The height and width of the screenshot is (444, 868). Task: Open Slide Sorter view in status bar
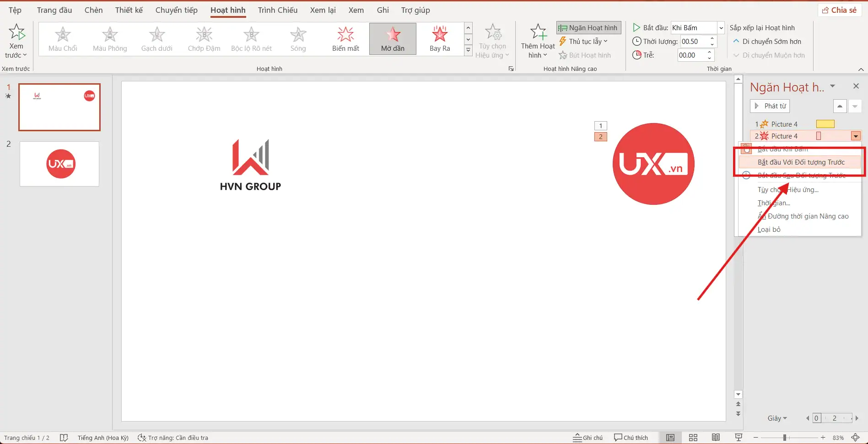[693, 438]
